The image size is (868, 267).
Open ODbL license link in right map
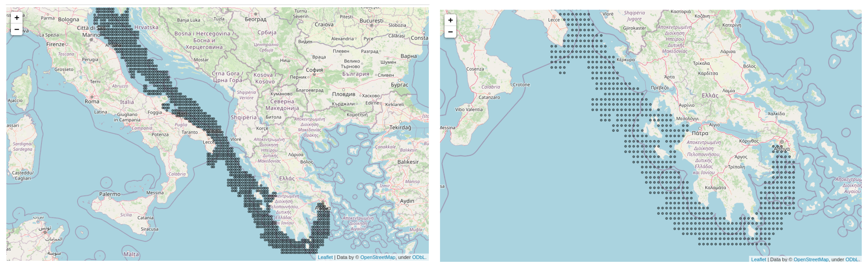(x=852, y=260)
